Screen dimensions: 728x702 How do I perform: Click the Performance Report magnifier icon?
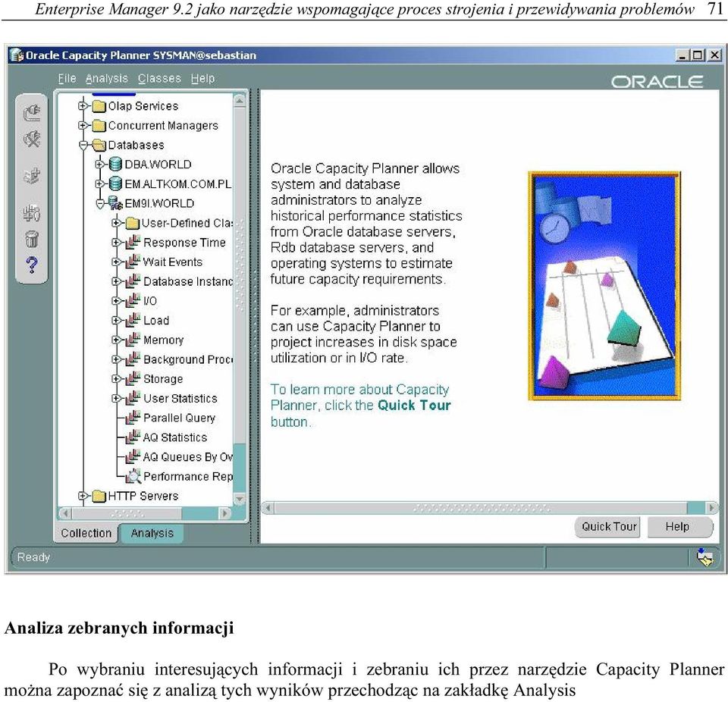point(133,476)
